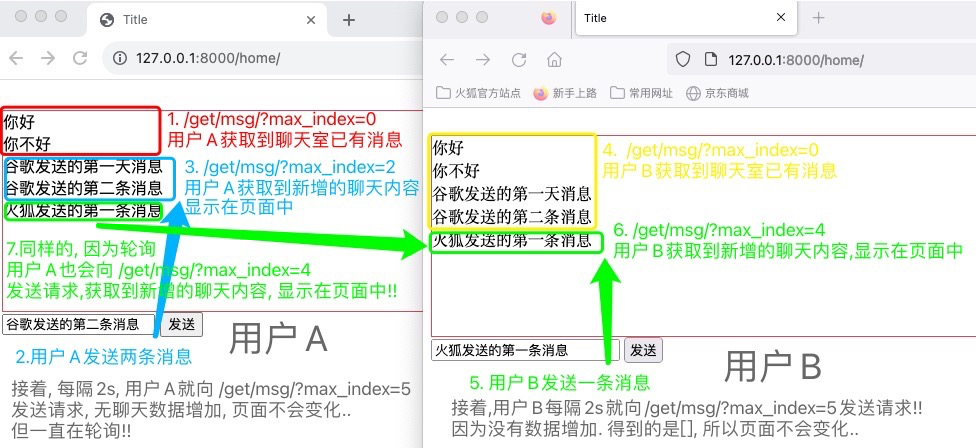Click the Firefox tracking protection shield icon
The height and width of the screenshot is (448, 976).
[x=683, y=59]
